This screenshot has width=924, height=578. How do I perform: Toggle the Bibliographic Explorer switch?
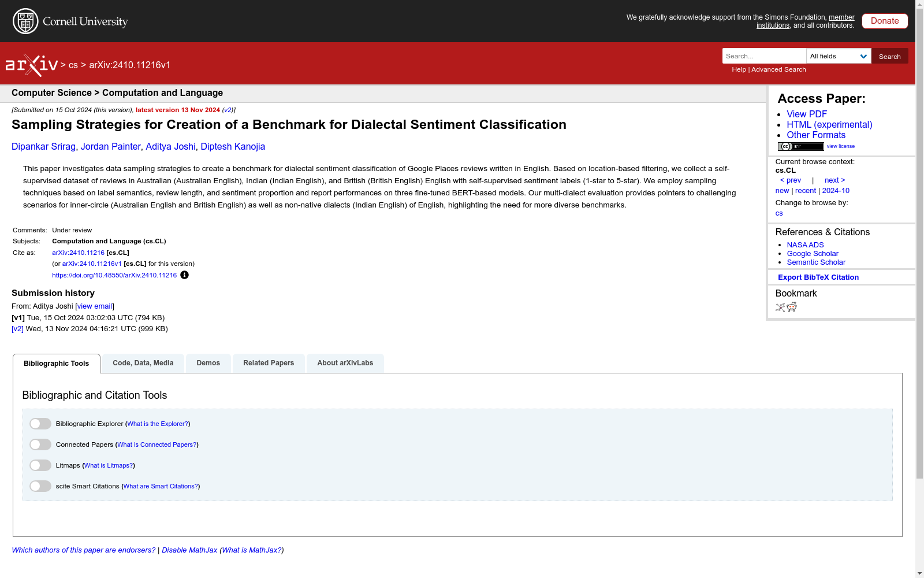coord(40,424)
